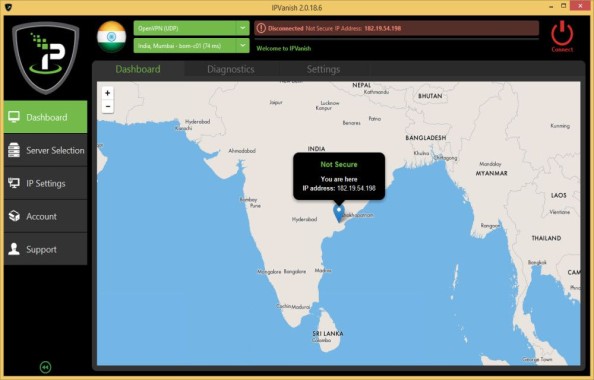
Task: Click the NEPAL label on map
Action: 361,85
